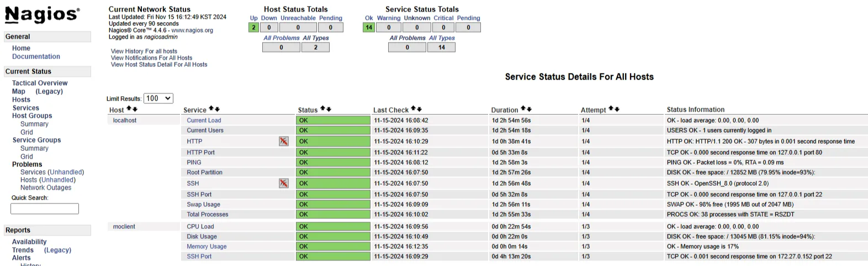This screenshot has height=266, width=868.
Task: Click the Warning service status header
Action: coord(389,18)
